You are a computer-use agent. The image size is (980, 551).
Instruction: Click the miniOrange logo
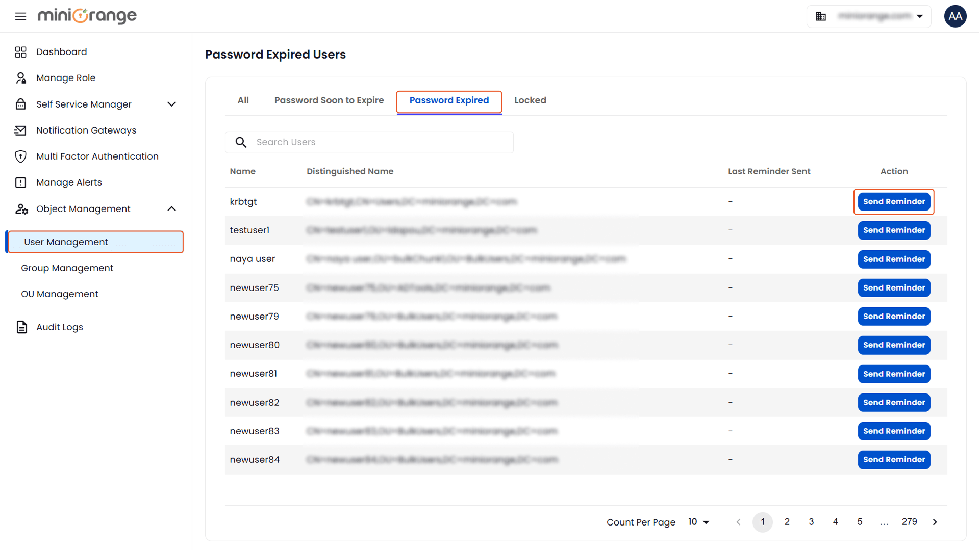(87, 16)
